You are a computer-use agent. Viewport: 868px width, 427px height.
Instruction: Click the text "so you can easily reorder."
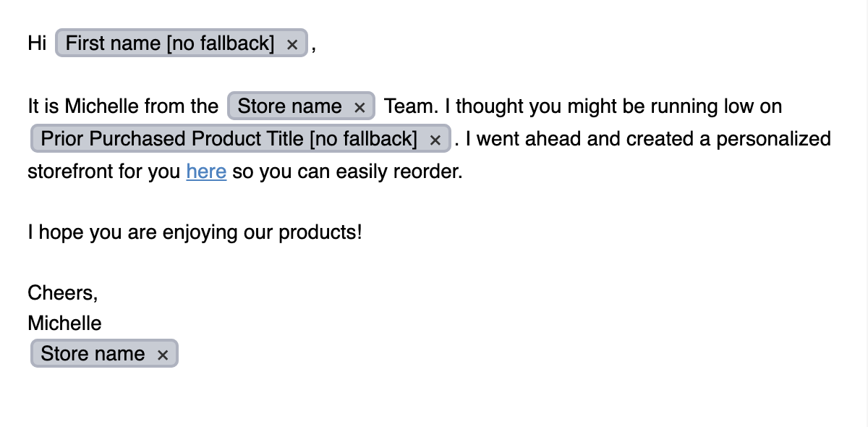pos(347,172)
